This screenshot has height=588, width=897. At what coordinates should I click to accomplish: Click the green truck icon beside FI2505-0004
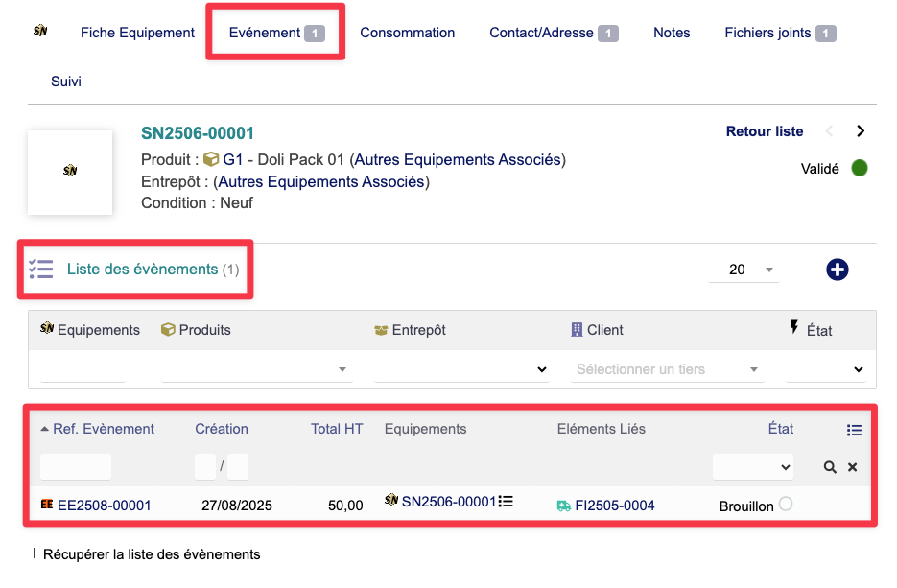(564, 506)
